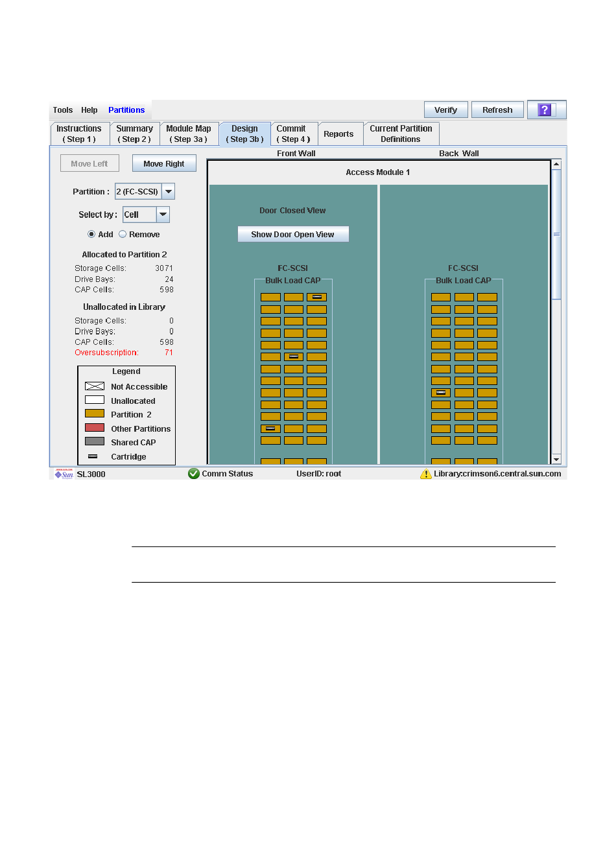This screenshot has width=616, height=842.
Task: Open the Tools menu
Action: 63,110
